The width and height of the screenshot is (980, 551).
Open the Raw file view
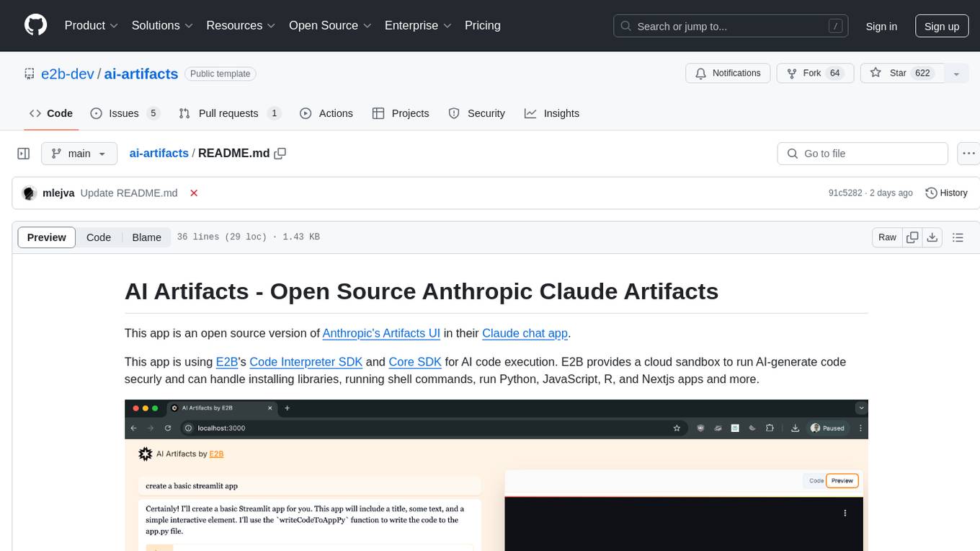[x=887, y=237]
